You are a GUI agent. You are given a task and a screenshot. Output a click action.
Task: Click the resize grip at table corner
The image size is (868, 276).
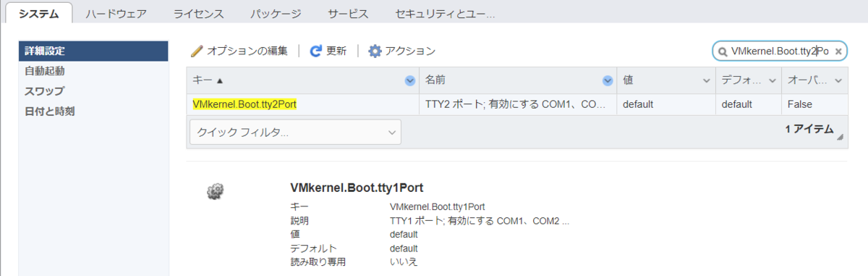(840, 136)
